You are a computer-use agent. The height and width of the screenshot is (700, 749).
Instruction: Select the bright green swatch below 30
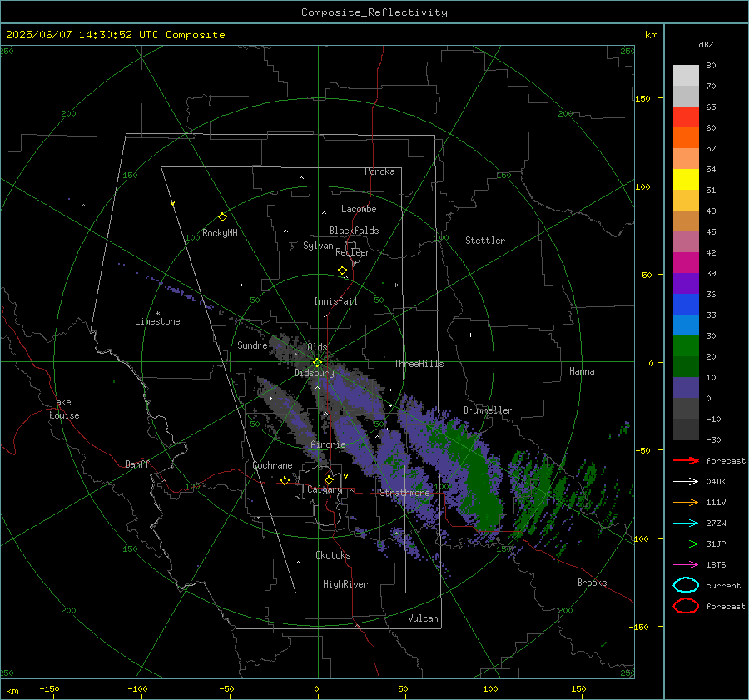coord(686,346)
